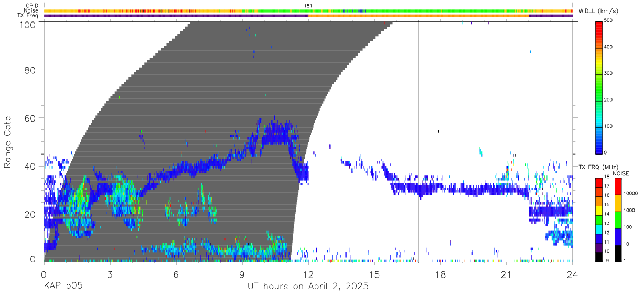Click the '200' tick on the width color bar
This screenshot has height=297, width=644.
point(608,100)
